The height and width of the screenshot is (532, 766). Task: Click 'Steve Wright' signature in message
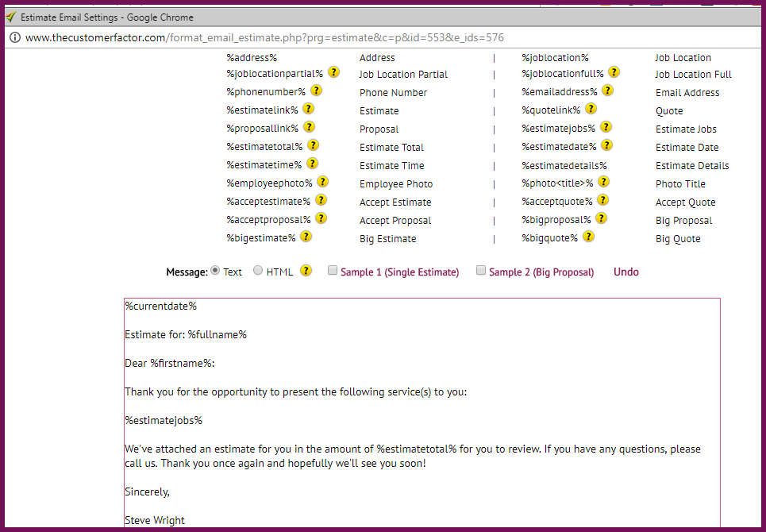[x=155, y=520]
